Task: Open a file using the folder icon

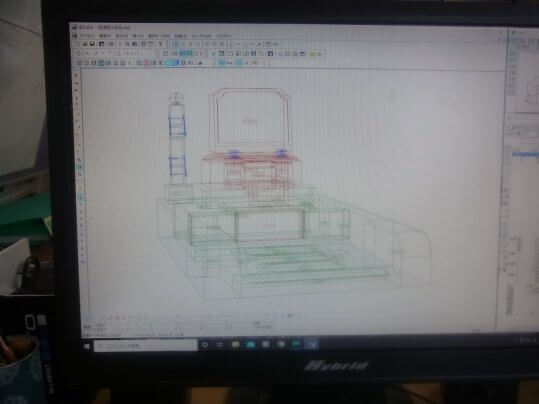Action: pyautogui.click(x=86, y=44)
